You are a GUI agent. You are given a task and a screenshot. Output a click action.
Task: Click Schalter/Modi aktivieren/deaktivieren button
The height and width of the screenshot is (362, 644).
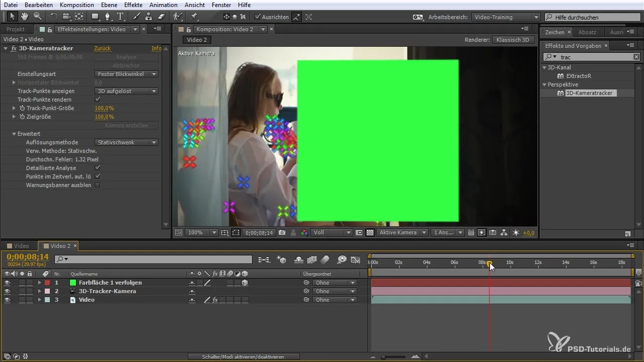click(244, 356)
